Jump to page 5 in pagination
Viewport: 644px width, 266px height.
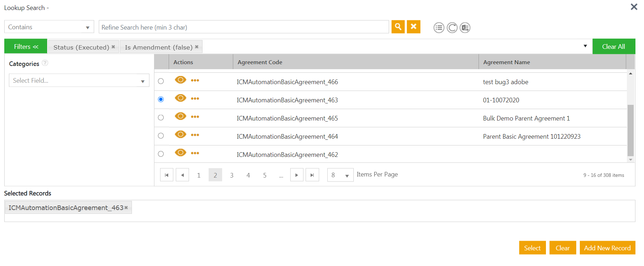coord(265,175)
